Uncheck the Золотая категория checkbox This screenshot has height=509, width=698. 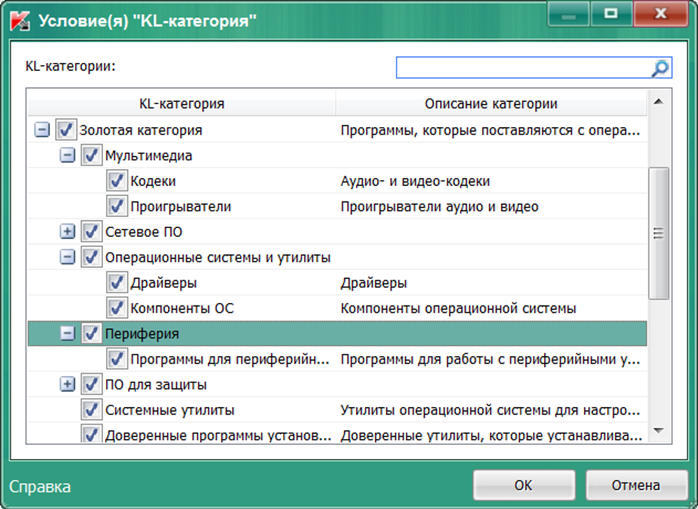(66, 130)
